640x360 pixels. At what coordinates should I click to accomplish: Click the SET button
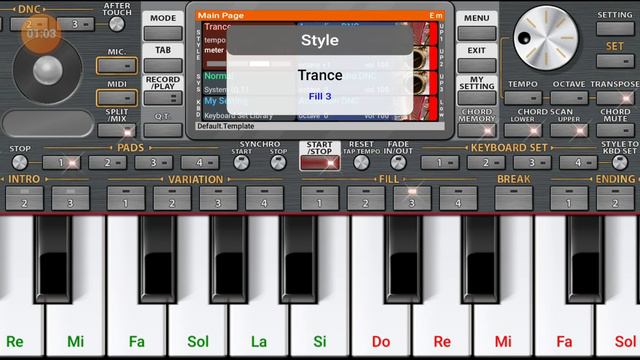click(x=615, y=61)
